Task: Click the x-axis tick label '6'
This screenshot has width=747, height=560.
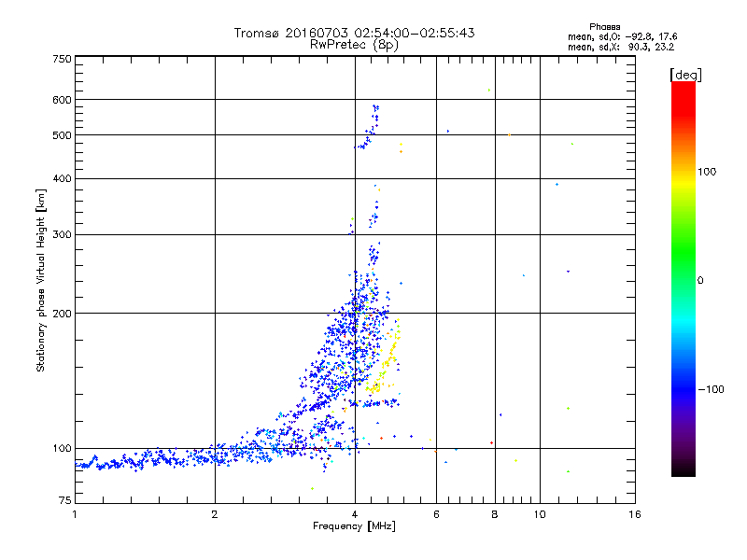Action: (436, 514)
